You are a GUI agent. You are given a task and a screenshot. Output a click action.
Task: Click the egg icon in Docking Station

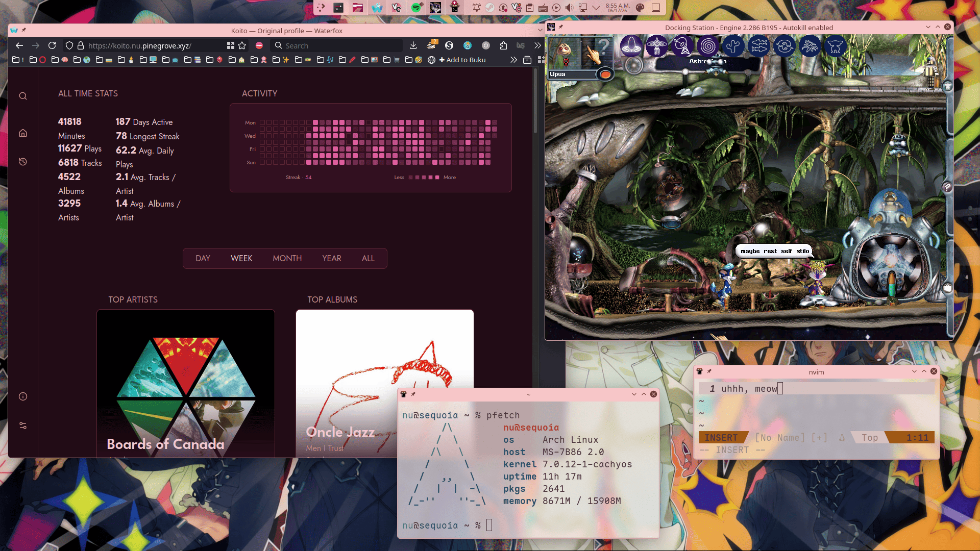pyautogui.click(x=631, y=46)
